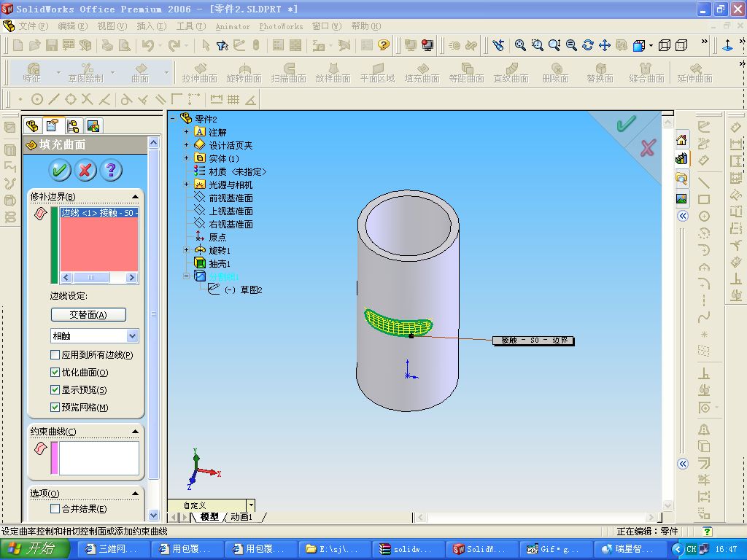This screenshot has width=747, height=560.
Task: Open the 视图 menu
Action: (112, 26)
